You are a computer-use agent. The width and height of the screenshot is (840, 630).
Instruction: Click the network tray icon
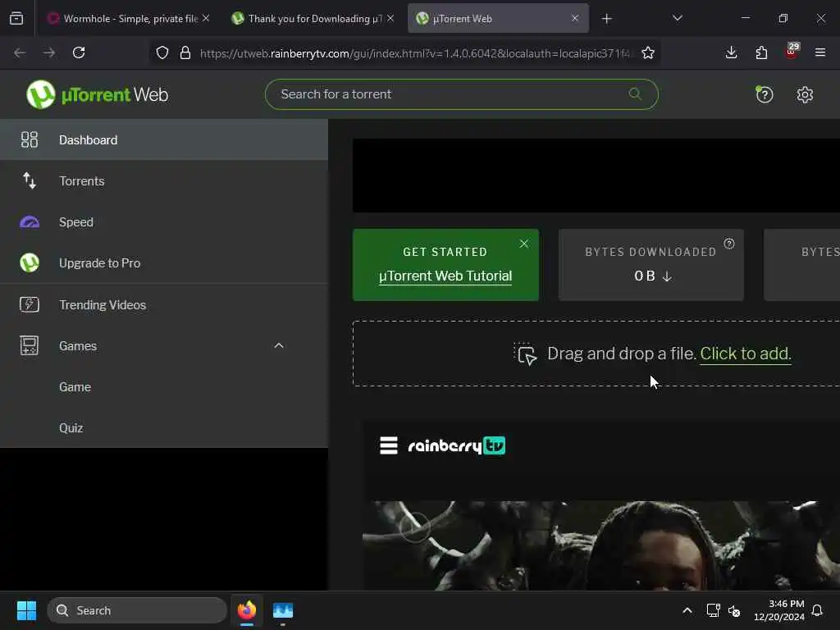713,610
